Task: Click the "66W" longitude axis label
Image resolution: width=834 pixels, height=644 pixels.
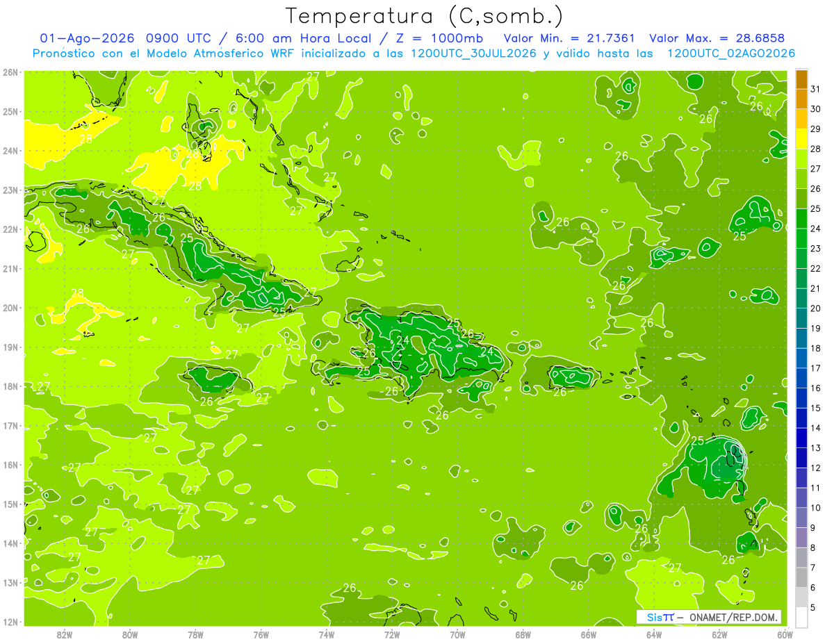Action: tap(588, 634)
